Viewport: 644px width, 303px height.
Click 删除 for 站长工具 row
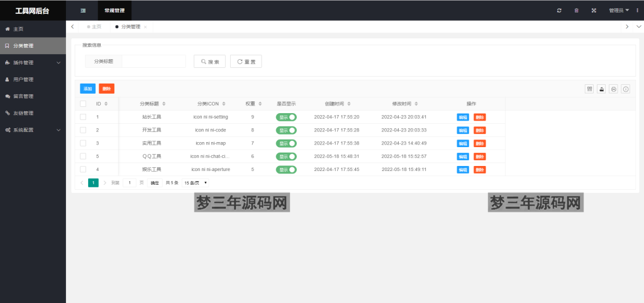click(480, 117)
